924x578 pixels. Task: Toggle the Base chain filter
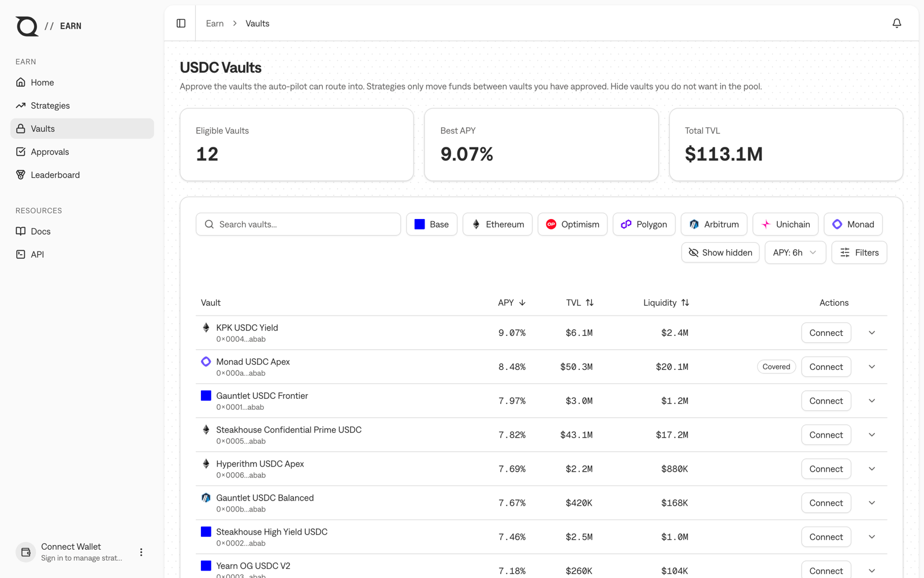(431, 224)
